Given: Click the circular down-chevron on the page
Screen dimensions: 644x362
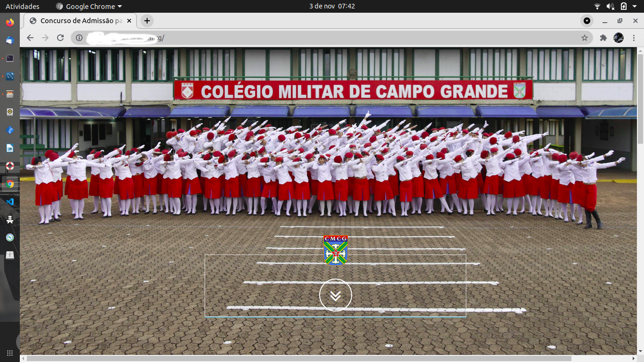Looking at the screenshot, I should point(336,295).
